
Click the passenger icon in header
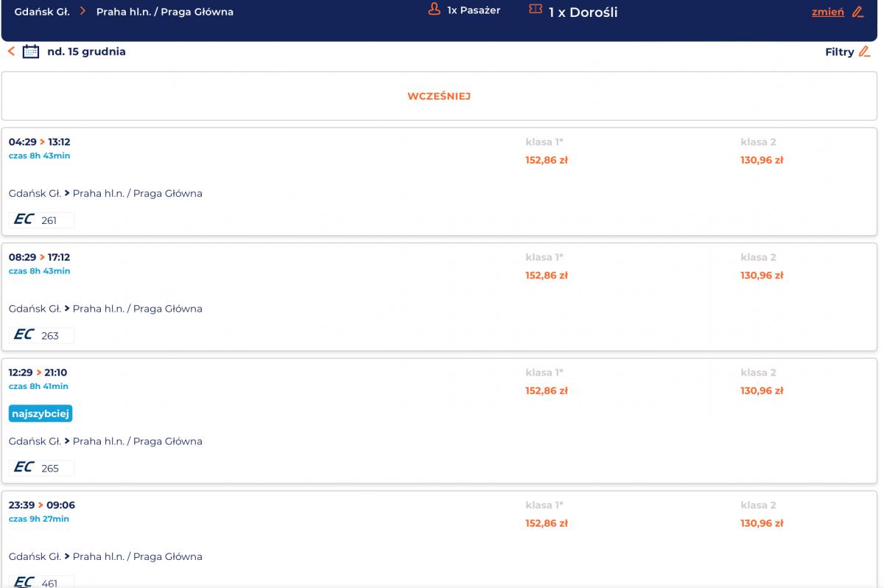434,10
